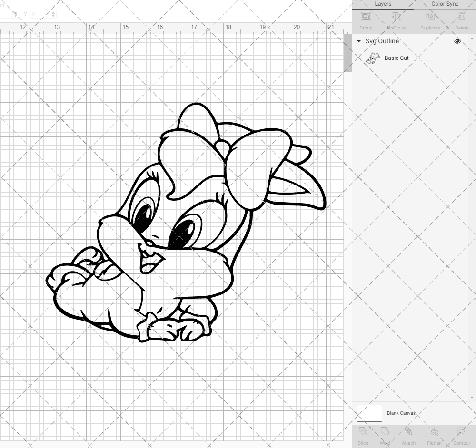Click the layers panel scroll up arrow
The width and height of the screenshot is (476, 448).
point(471,39)
